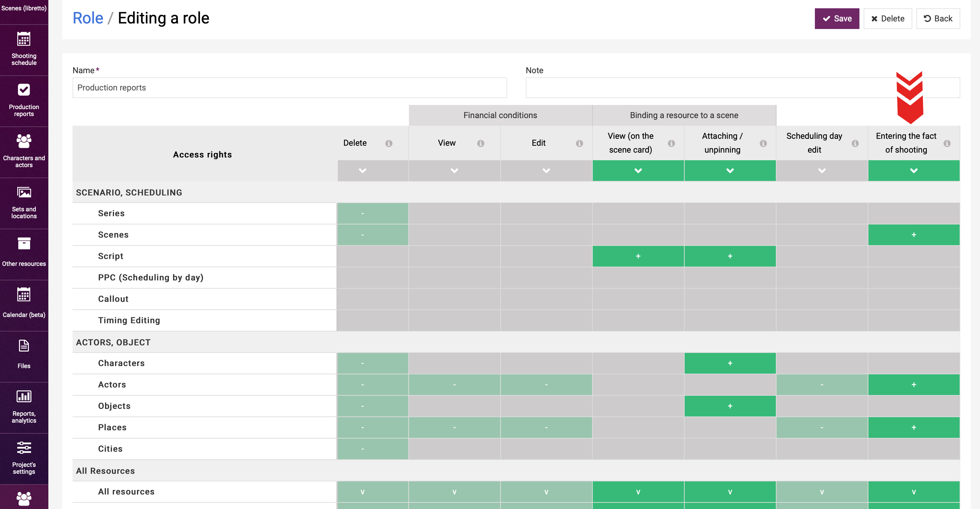Screen dimensions: 980x509
Task: Open Production reports sidebar section
Action: click(x=24, y=101)
